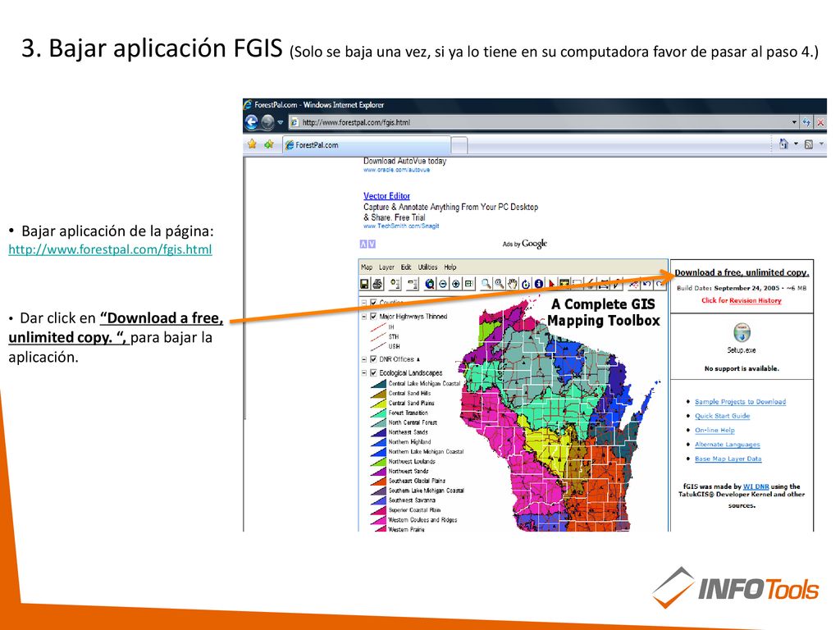Click the www.oracle.com/autovue ad link
Image resolution: width=840 pixels, height=630 pixels.
[396, 170]
